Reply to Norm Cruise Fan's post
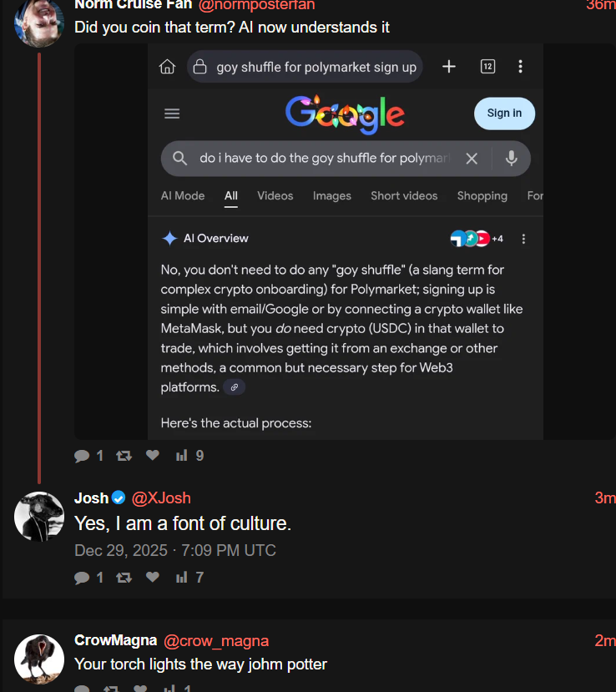 click(82, 456)
